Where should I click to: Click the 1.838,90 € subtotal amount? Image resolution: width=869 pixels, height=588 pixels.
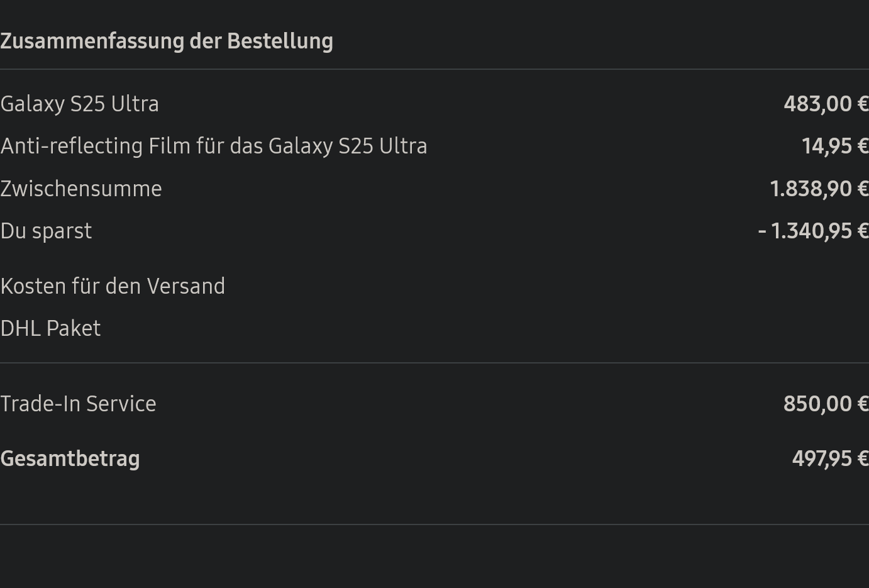pyautogui.click(x=819, y=189)
